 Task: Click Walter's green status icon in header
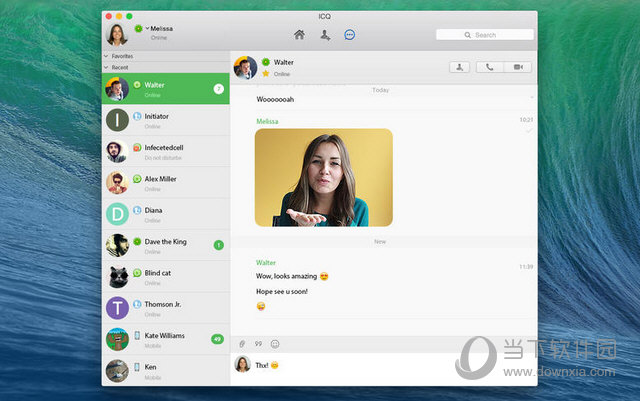(x=266, y=62)
